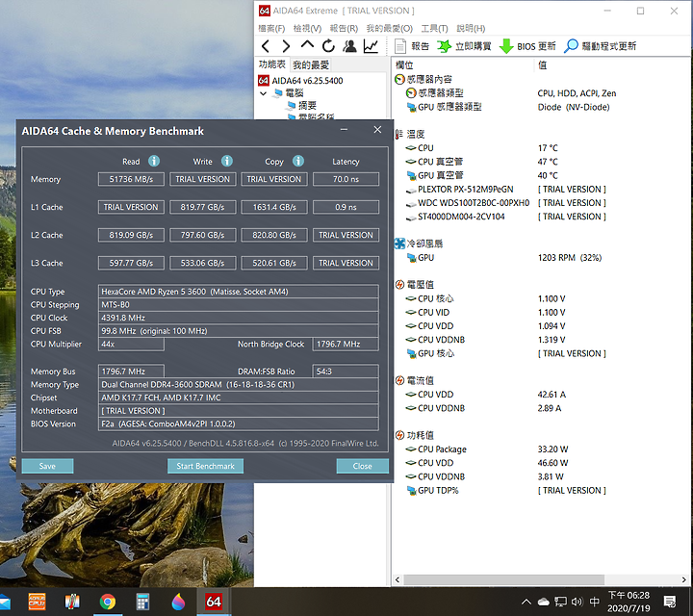693x616 pixels.
Task: Open the 工具(T) menu
Action: [434, 28]
